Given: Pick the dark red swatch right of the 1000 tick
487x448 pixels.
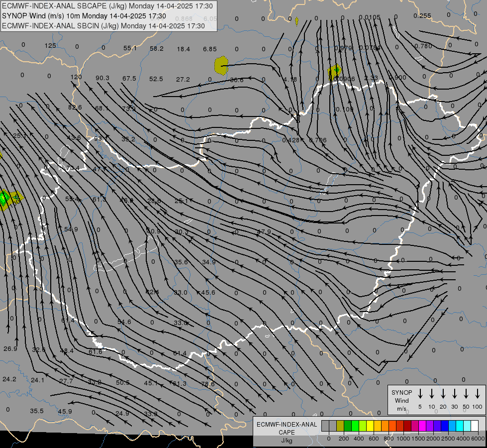Looking at the screenshot, I should [x=407, y=426].
